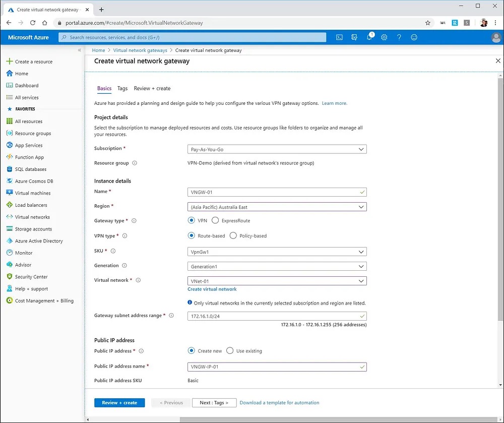Image resolution: width=504 pixels, height=423 pixels.
Task: Select Use existing public IP address
Action: (230, 351)
